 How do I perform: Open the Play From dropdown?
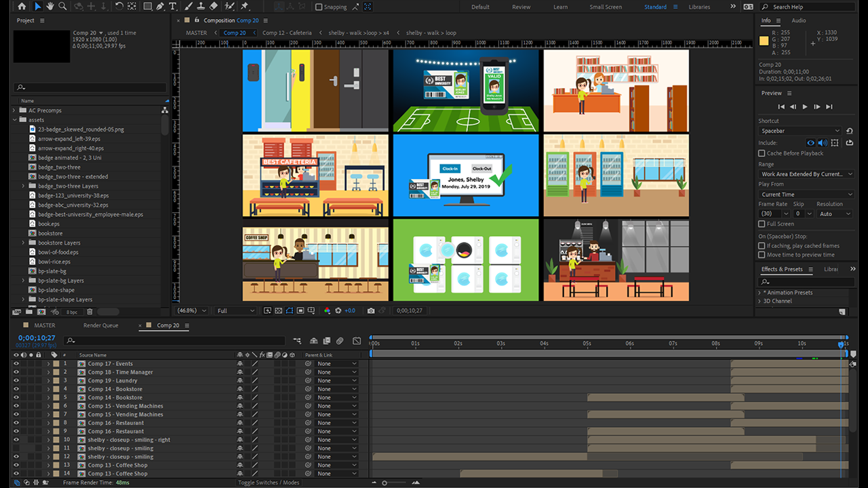[x=806, y=195]
